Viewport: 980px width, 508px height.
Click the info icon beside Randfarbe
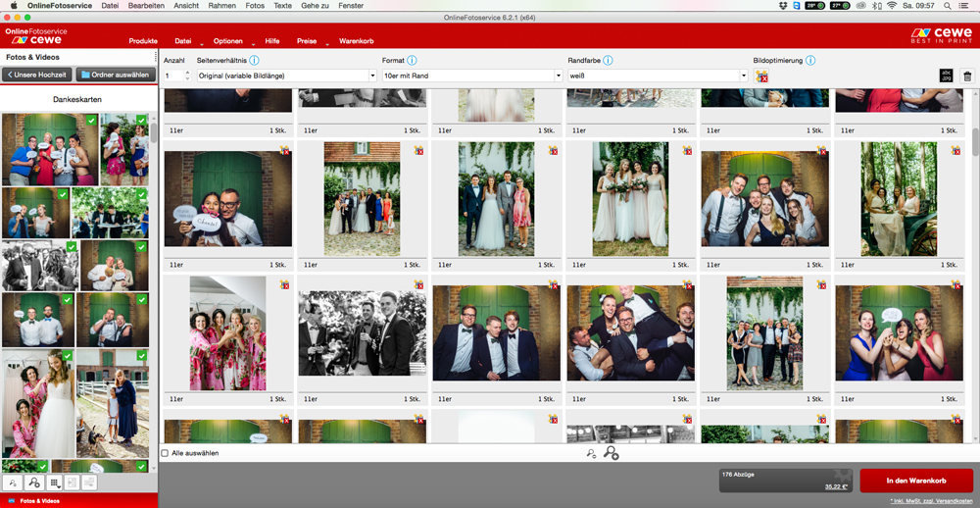[608, 61]
